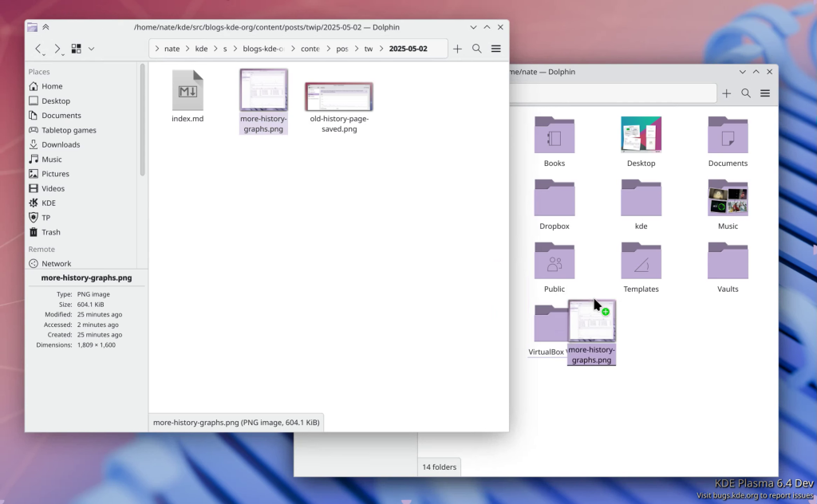Viewport: 817px width, 504px height.
Task: Minimize front Dolphin window
Action: 473,27
